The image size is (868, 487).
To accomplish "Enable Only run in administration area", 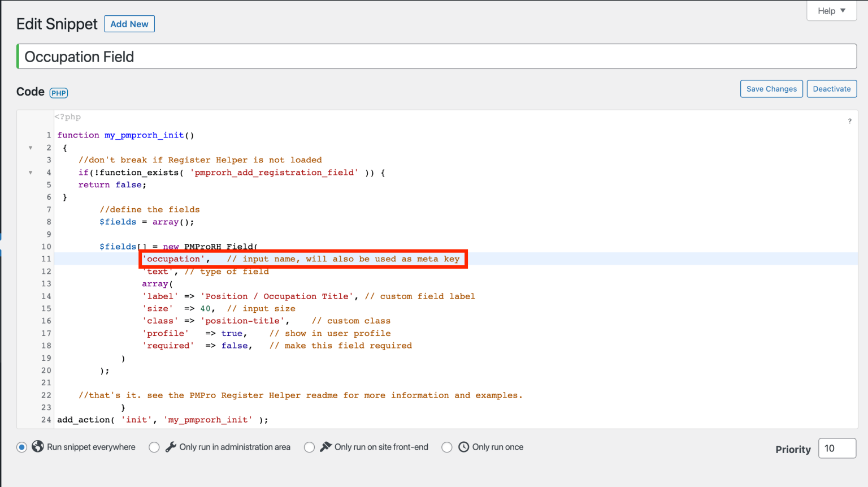I will pos(154,446).
